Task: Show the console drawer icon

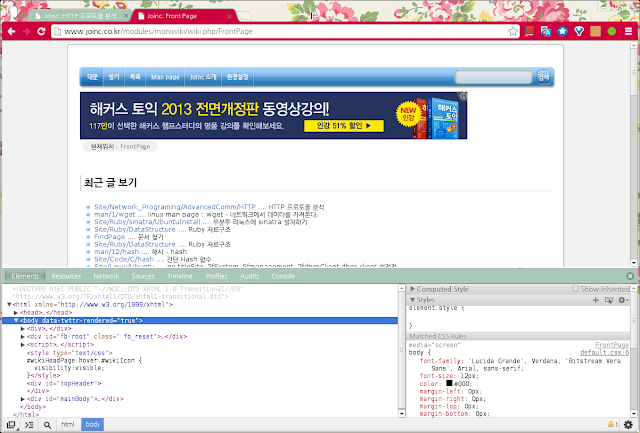Action: (x=29, y=425)
